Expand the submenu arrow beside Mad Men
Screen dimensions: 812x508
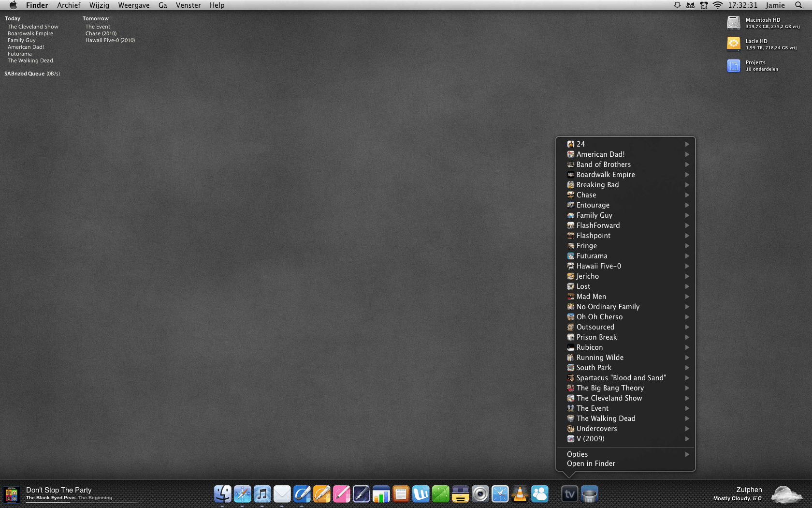687,297
